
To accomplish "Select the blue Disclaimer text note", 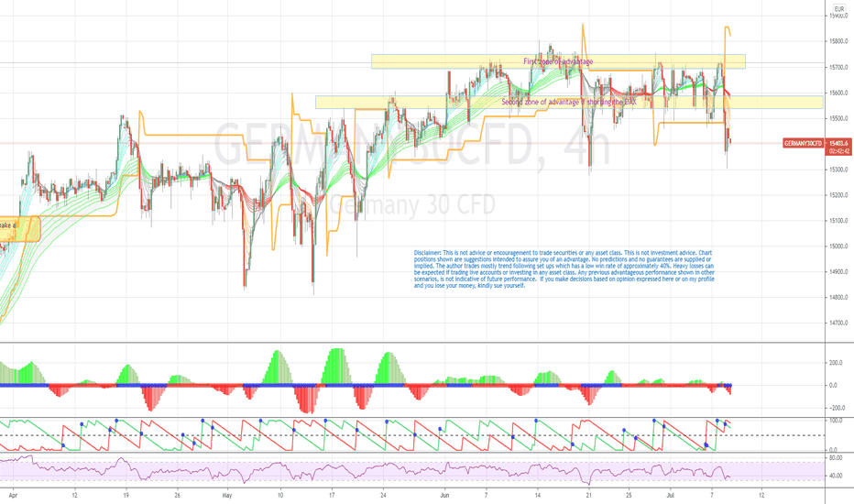I will [564, 269].
